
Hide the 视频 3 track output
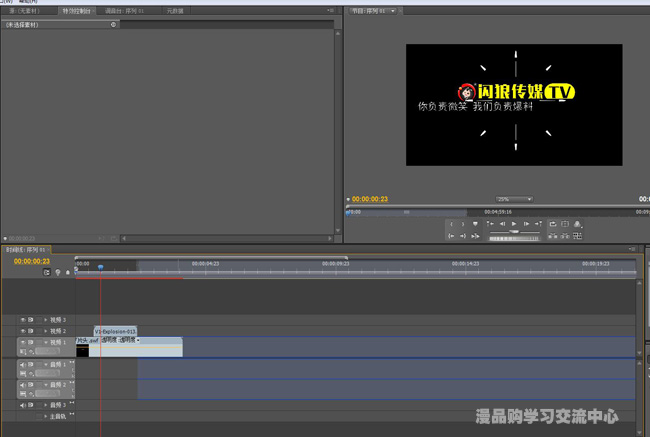[x=23, y=320]
